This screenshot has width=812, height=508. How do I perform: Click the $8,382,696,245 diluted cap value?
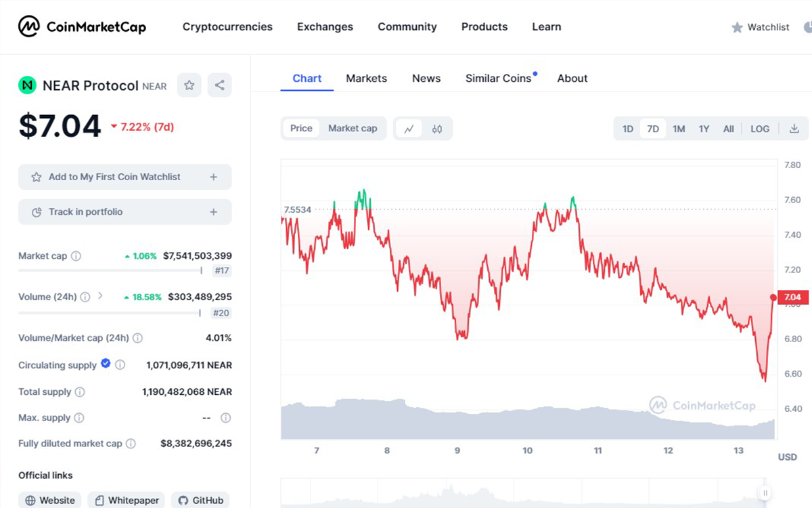pos(196,444)
